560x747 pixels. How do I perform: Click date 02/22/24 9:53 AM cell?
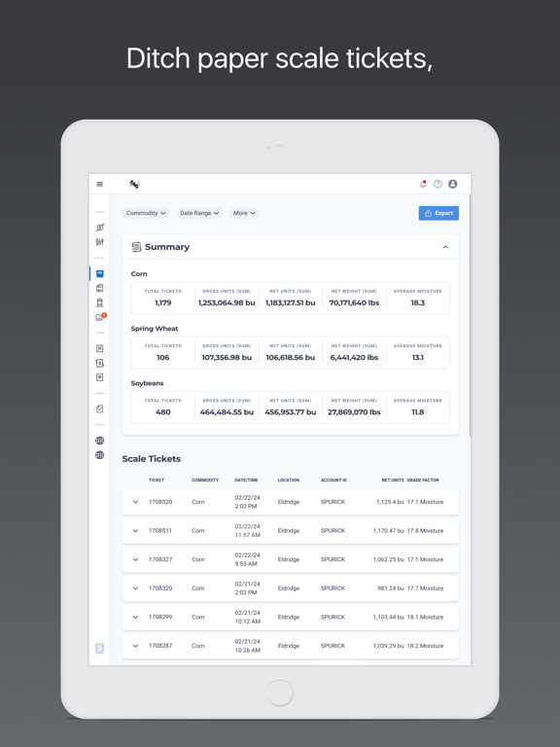pos(246,559)
